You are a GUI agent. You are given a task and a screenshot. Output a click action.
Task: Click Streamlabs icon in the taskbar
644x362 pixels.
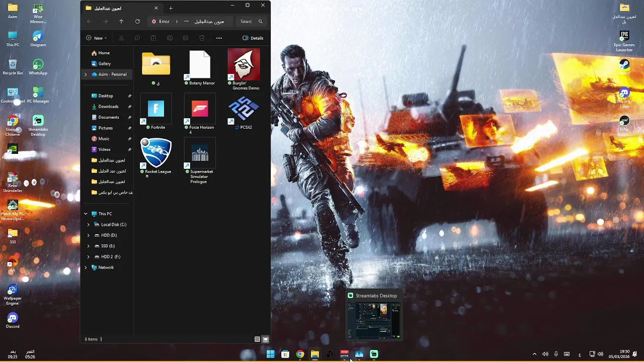click(374, 354)
